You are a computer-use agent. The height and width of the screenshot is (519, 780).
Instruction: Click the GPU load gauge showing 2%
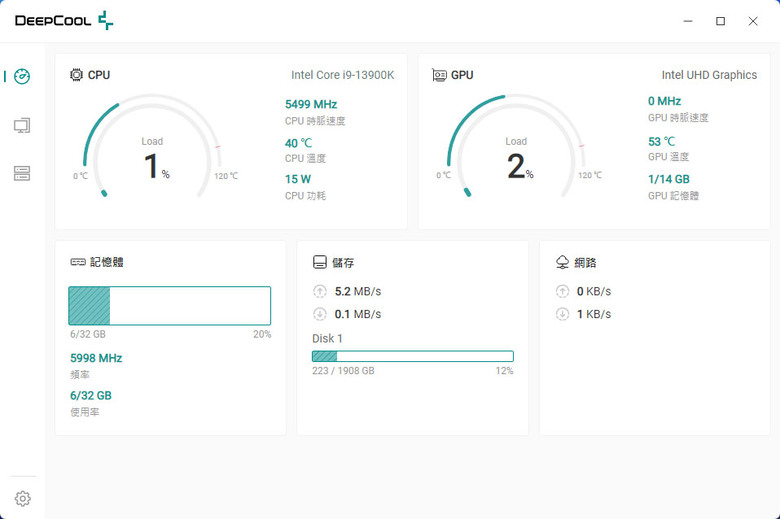pos(516,146)
